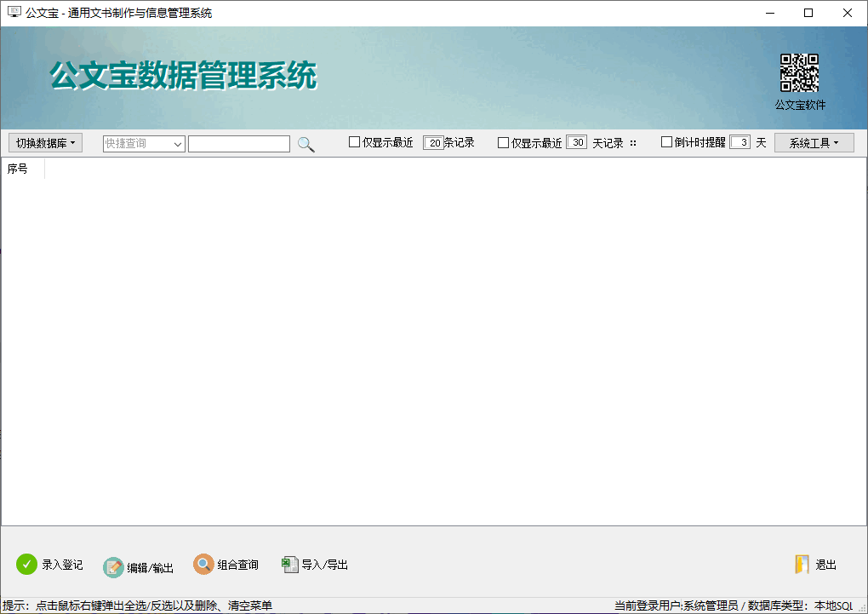Enable 仅显示最近 天记录 checkbox

503,142
